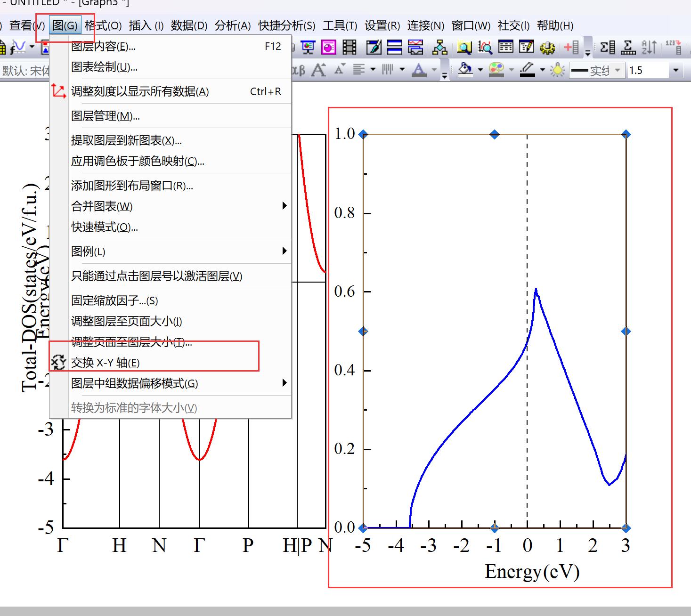The height and width of the screenshot is (616, 691).
Task: Click the increase font size icon
Action: (319, 70)
